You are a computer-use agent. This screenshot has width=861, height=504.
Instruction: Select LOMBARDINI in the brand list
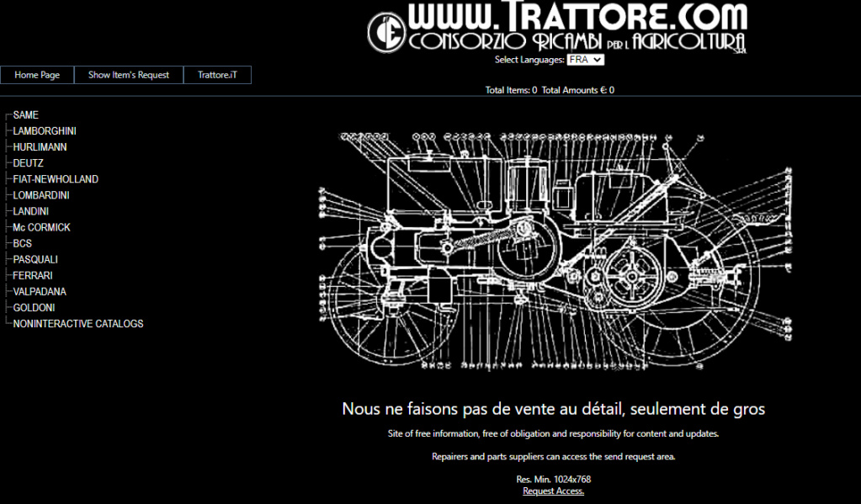pyautogui.click(x=41, y=195)
